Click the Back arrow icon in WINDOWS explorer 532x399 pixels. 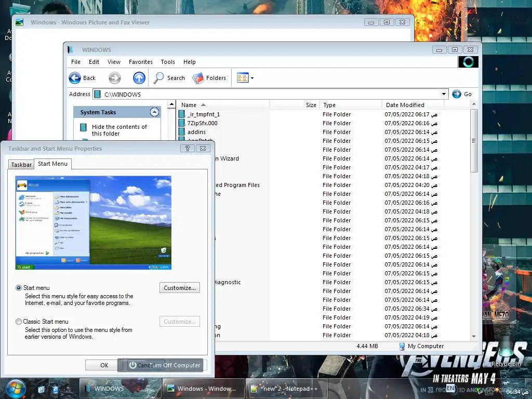pos(75,78)
